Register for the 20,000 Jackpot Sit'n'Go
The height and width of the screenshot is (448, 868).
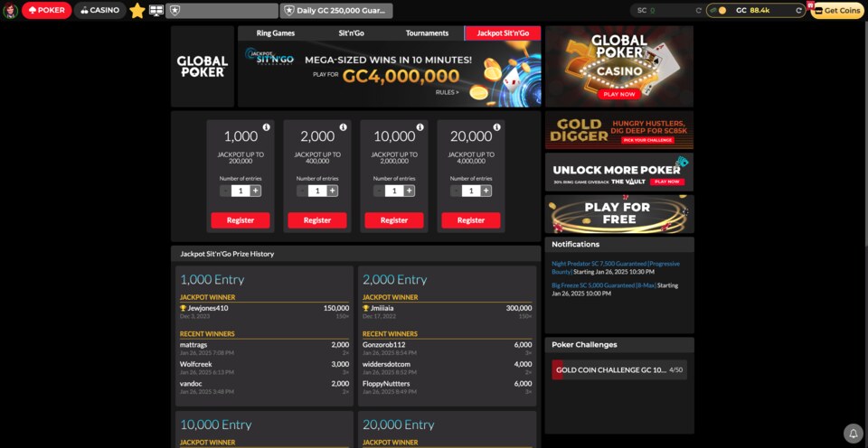point(471,220)
